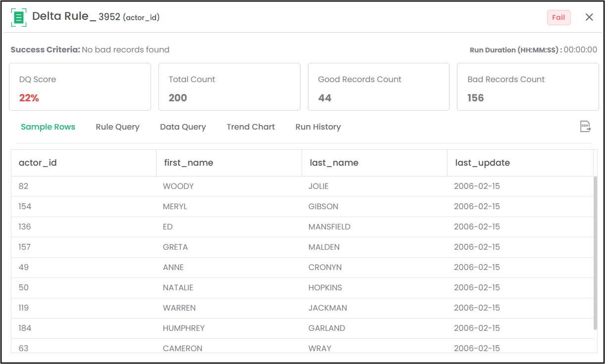Click the WOODY first name cell
Image resolution: width=605 pixels, height=364 pixels.
229,186
